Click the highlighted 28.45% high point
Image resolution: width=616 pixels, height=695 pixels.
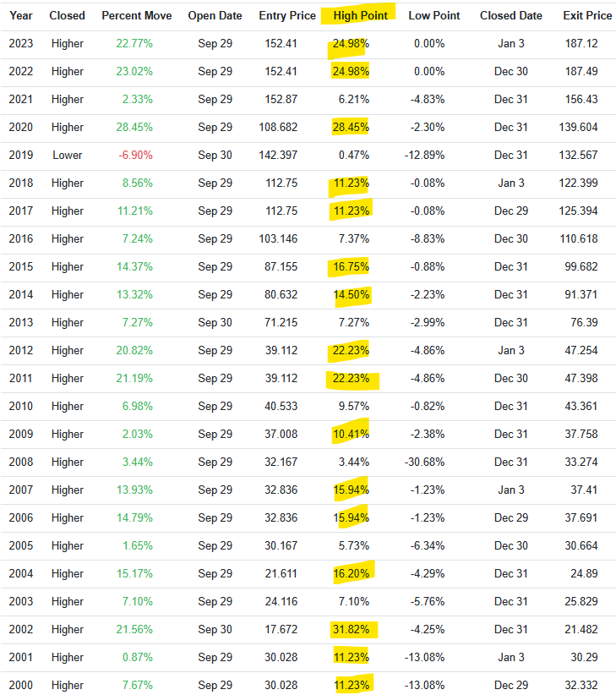coord(351,127)
